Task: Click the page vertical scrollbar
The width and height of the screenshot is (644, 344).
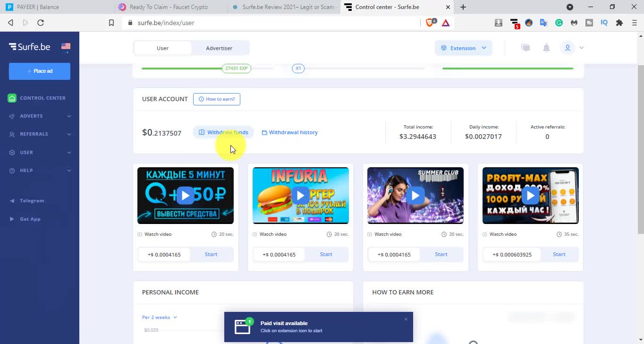Action: [640, 149]
